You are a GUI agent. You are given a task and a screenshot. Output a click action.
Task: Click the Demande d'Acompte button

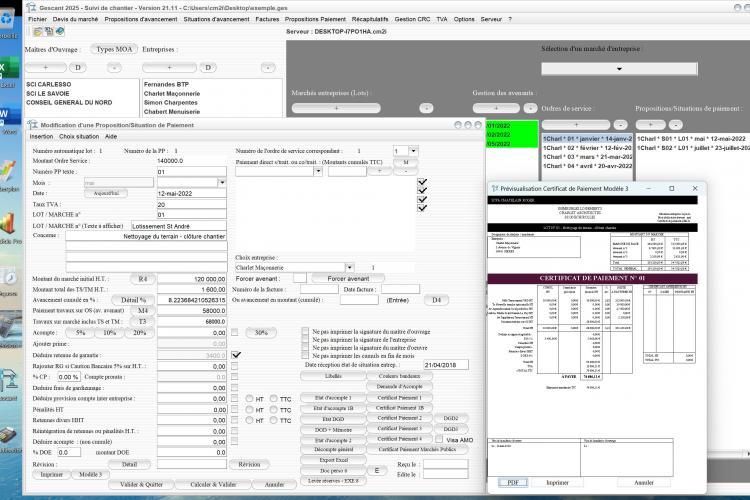[x=399, y=386]
